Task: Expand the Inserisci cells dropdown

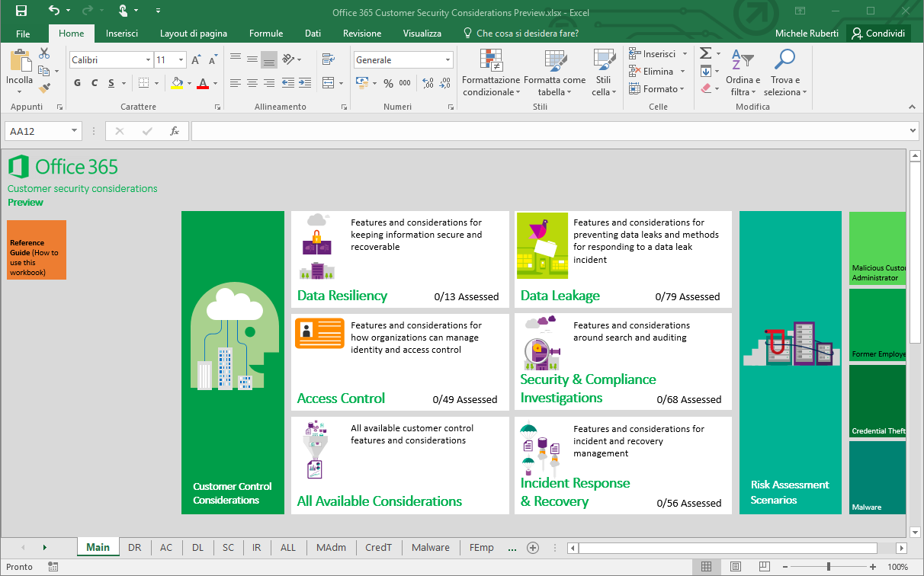Action: 685,53
